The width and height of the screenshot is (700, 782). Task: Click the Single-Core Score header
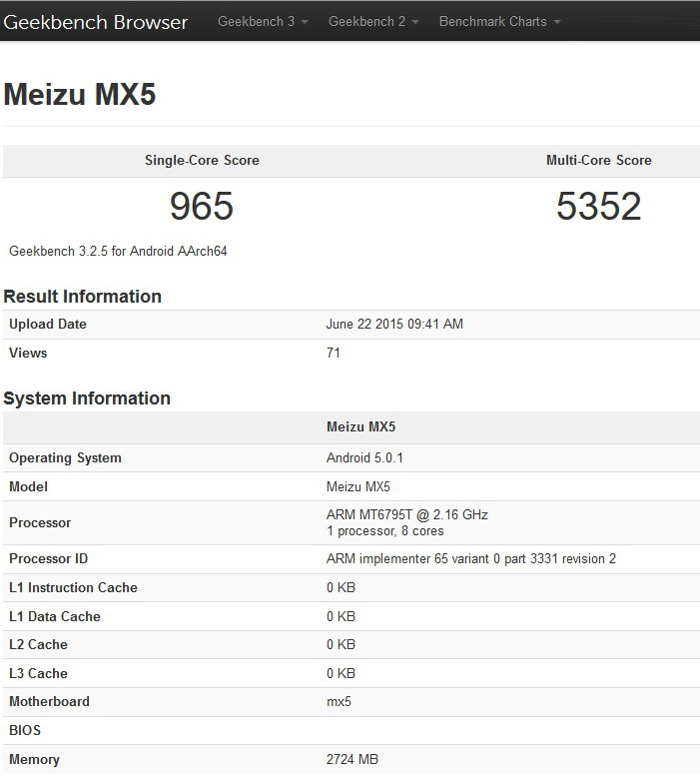click(202, 160)
